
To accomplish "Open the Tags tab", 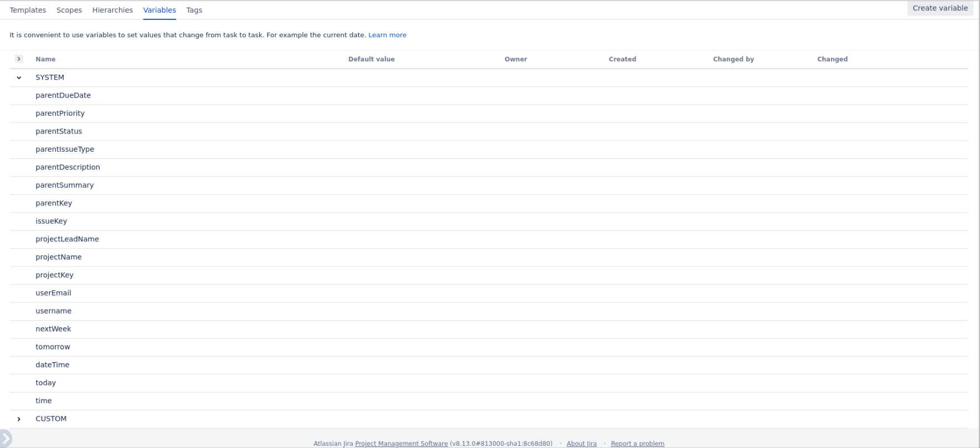I will 194,10.
